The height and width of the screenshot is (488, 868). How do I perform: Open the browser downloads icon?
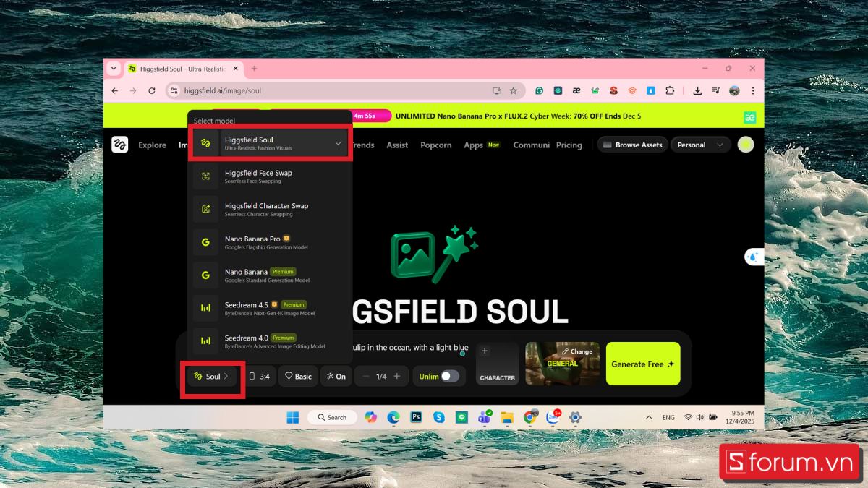click(697, 90)
